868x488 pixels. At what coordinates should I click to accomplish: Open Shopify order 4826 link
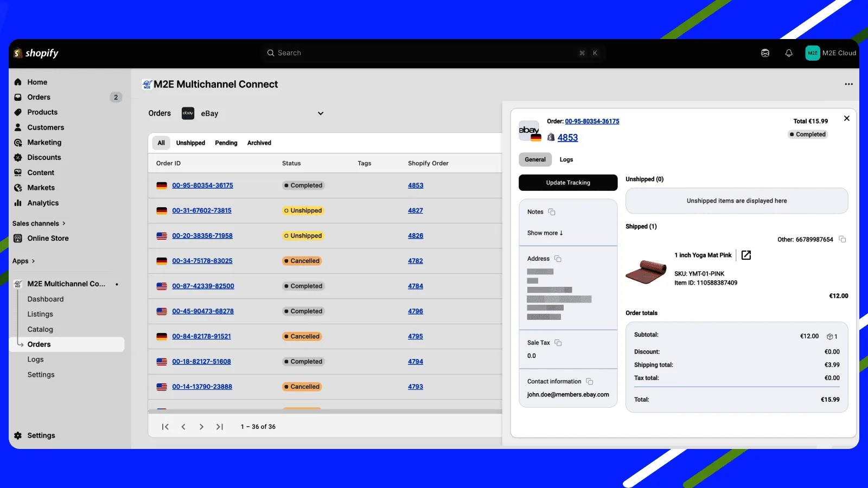(416, 236)
